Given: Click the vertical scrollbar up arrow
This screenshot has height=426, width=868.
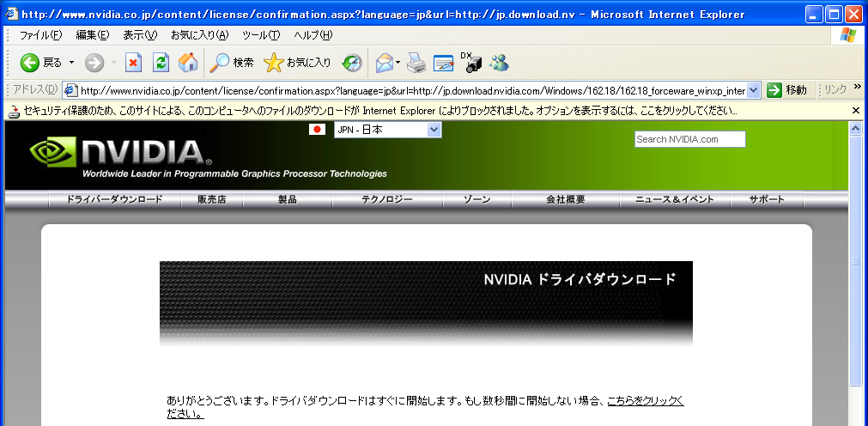Looking at the screenshot, I should [855, 129].
